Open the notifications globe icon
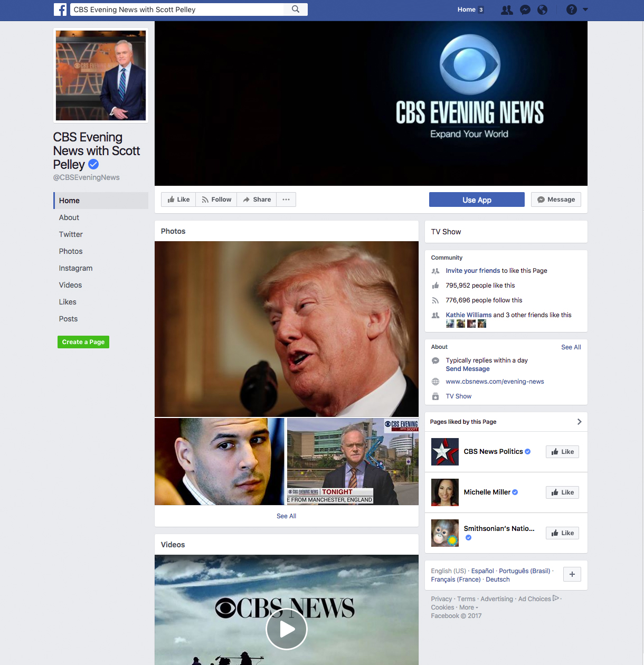 542,9
